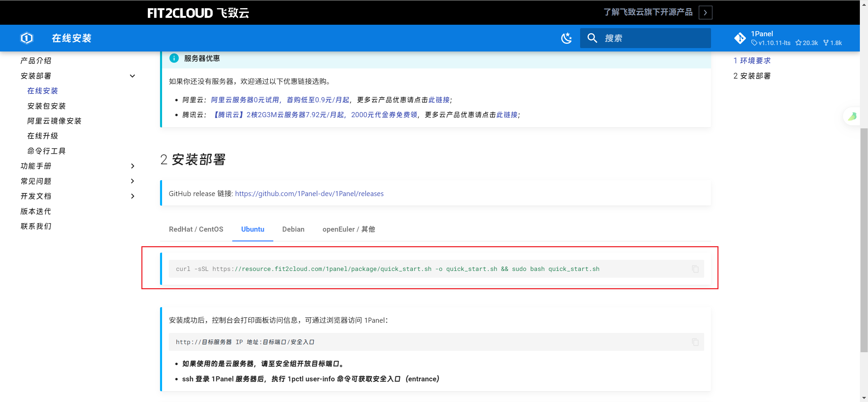Click the green leaf floating icon

tap(852, 117)
